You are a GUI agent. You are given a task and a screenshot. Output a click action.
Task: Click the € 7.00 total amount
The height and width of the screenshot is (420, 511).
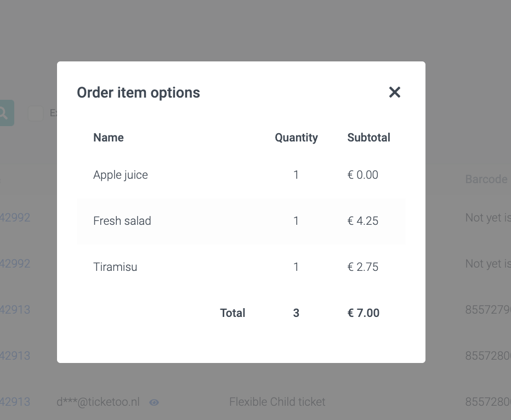tap(364, 313)
